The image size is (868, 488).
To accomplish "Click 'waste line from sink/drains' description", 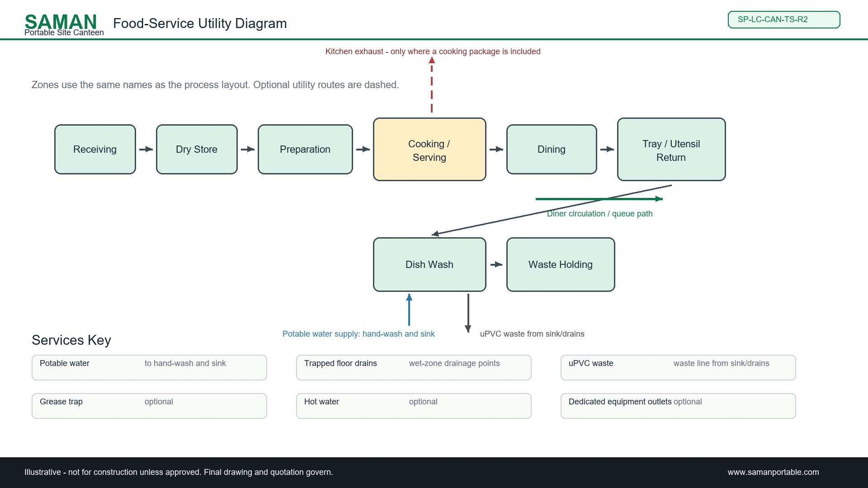I will pyautogui.click(x=721, y=363).
